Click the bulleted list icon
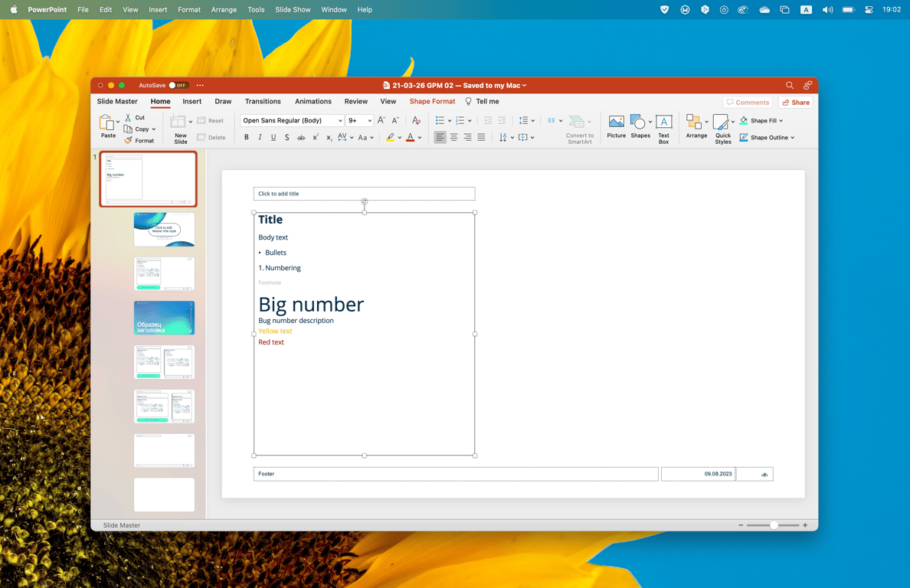The image size is (910, 588). pyautogui.click(x=440, y=121)
